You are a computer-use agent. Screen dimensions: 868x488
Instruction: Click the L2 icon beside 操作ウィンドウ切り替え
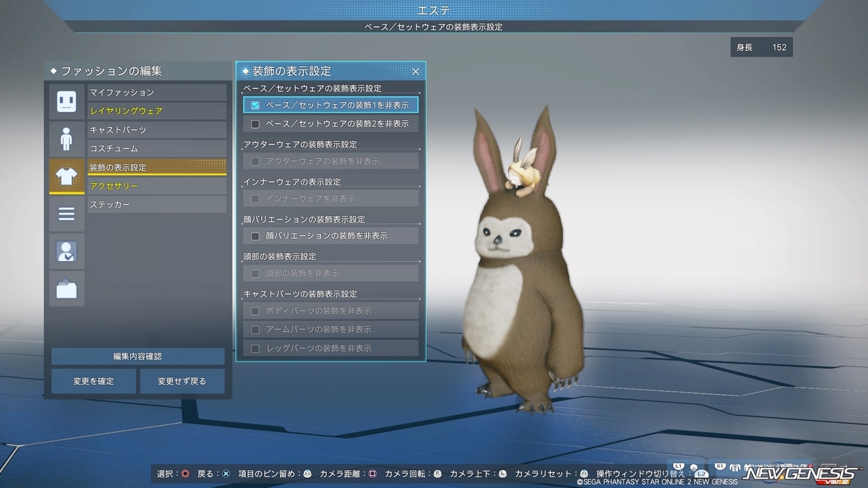[x=701, y=474]
